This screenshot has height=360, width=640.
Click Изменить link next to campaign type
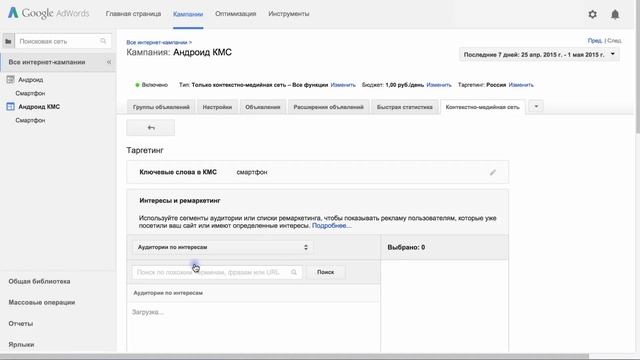pos(343,85)
